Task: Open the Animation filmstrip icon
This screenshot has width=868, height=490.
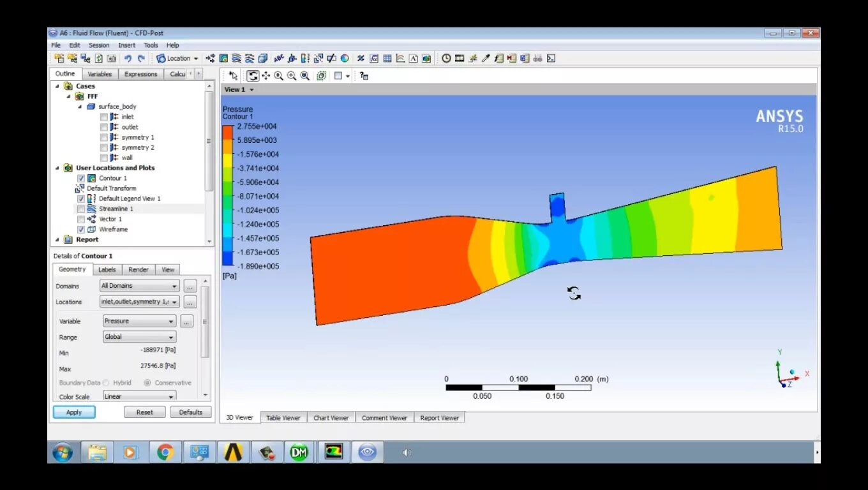Action: click(460, 58)
